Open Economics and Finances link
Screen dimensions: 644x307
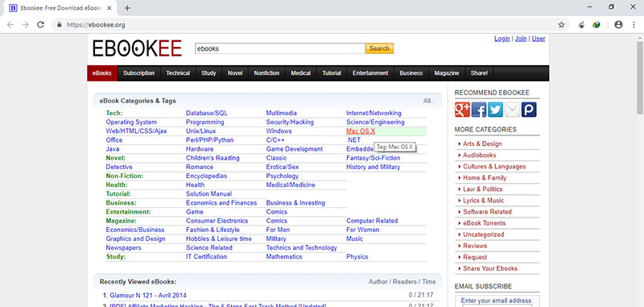point(221,203)
